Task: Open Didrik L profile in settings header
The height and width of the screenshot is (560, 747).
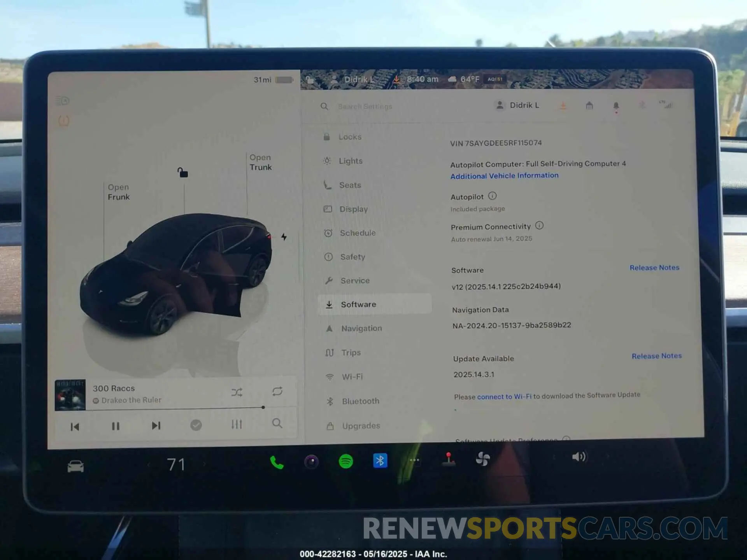Action: pyautogui.click(x=517, y=105)
